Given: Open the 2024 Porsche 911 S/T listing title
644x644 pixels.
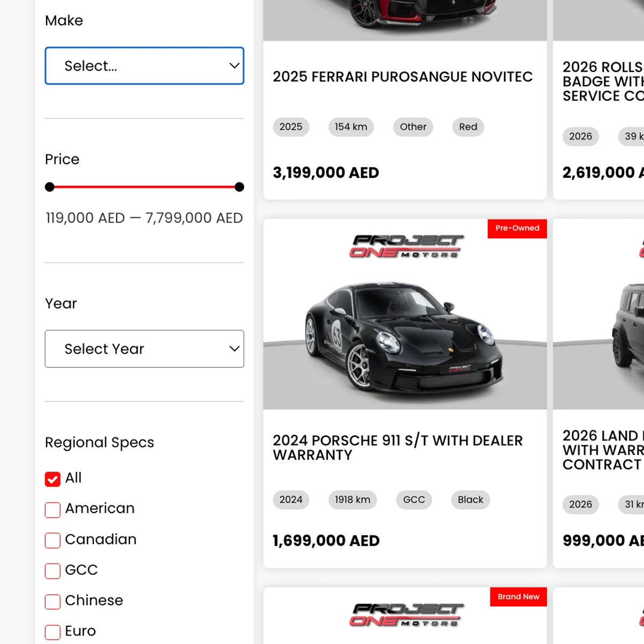Looking at the screenshot, I should (x=397, y=448).
